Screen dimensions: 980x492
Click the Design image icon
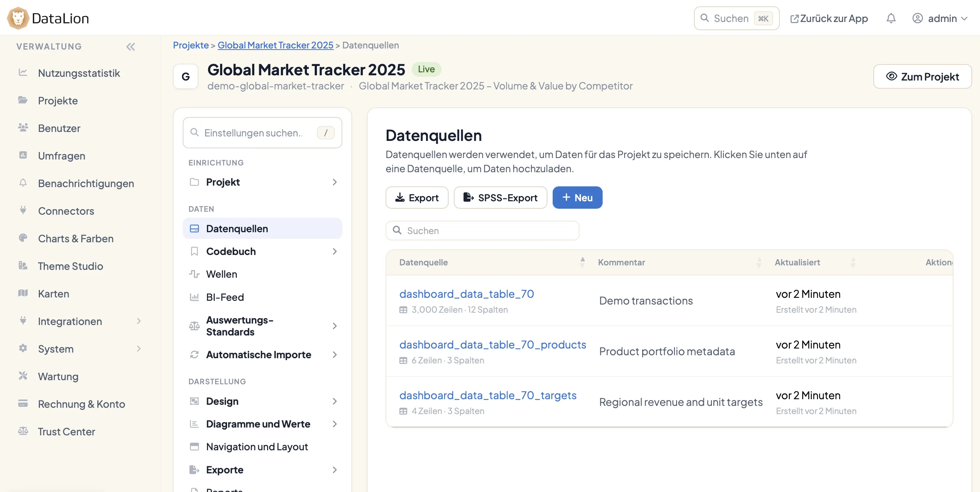pos(194,401)
